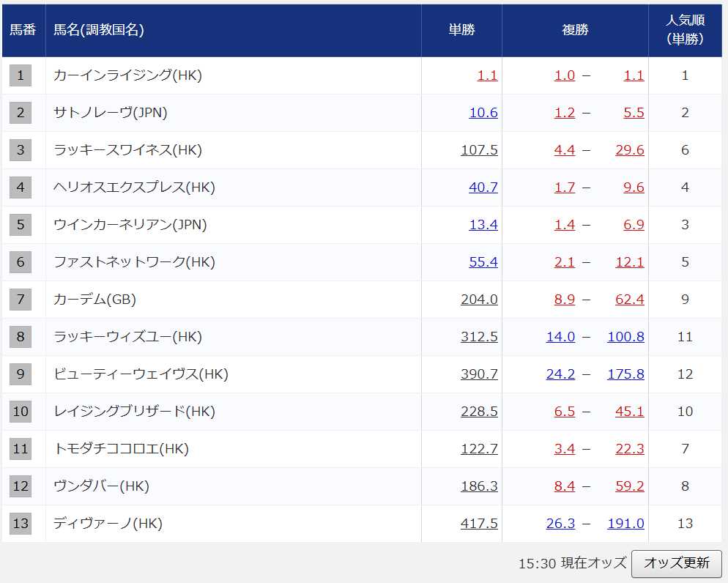Open win odds 417.5 for ディヴァーノ
This screenshot has height=583, width=728.
pyautogui.click(x=479, y=524)
